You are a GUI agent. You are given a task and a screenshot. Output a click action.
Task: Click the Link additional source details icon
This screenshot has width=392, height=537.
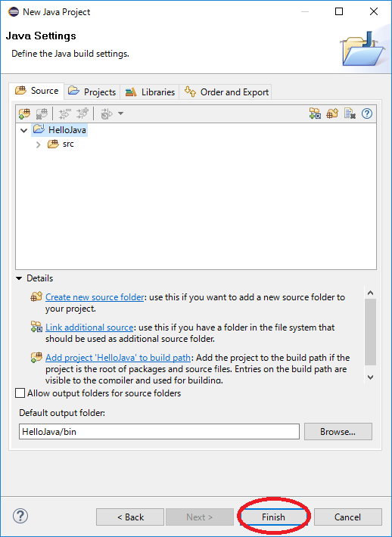point(36,327)
